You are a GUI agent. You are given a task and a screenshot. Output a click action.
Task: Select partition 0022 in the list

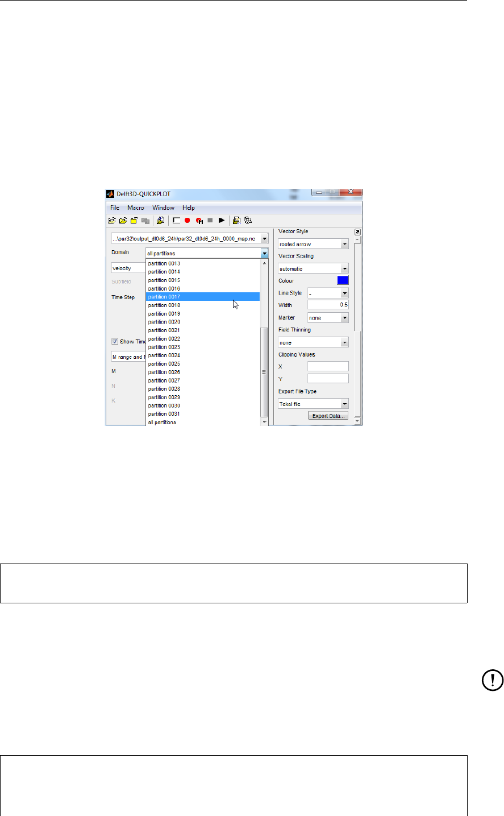point(203,339)
